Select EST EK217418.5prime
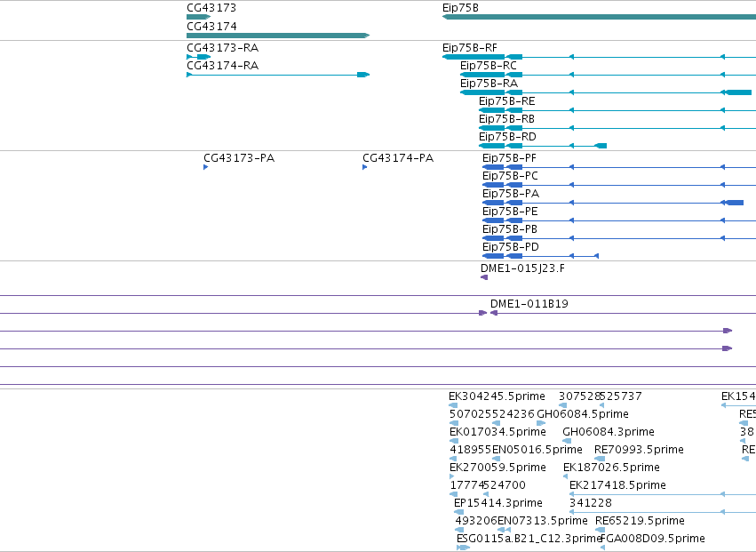Screen dimensions: 756x552 tap(617, 486)
